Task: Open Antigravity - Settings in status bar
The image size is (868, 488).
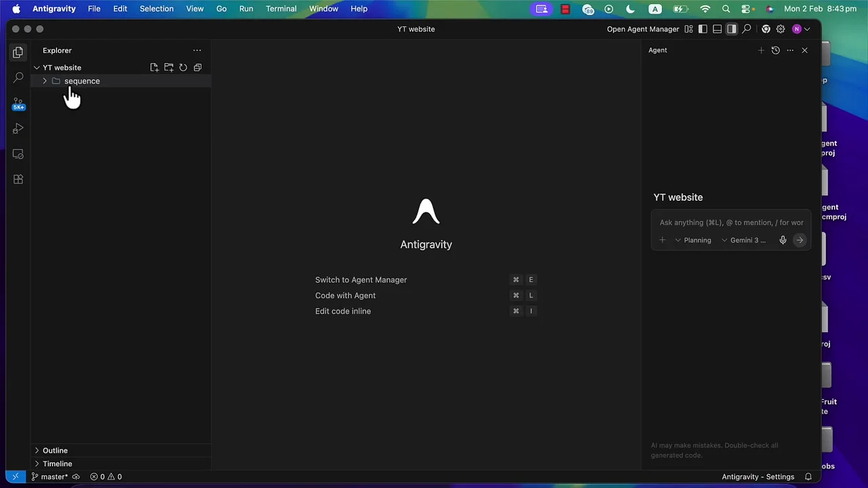Action: pyautogui.click(x=757, y=476)
